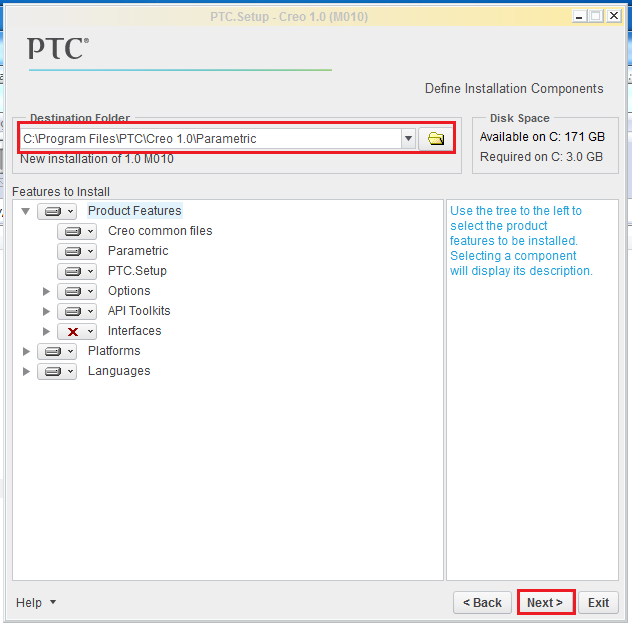Open install-state dropdown for Product Features
Viewport: 632px width, 626px height.
(x=57, y=211)
